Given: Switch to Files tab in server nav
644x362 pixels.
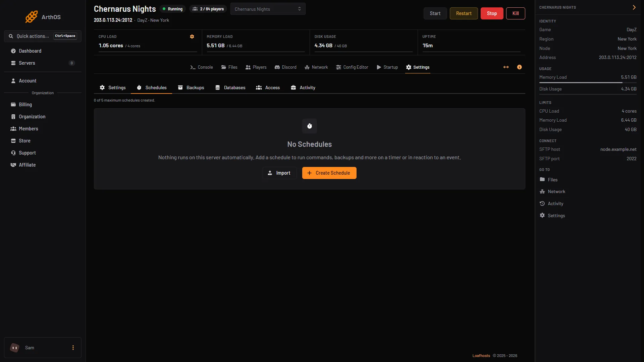Looking at the screenshot, I should coord(229,67).
